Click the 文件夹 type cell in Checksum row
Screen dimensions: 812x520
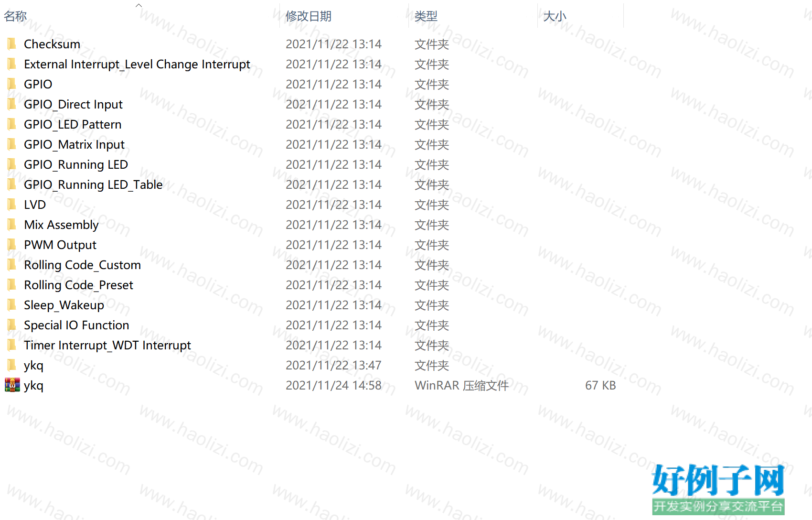pyautogui.click(x=432, y=44)
